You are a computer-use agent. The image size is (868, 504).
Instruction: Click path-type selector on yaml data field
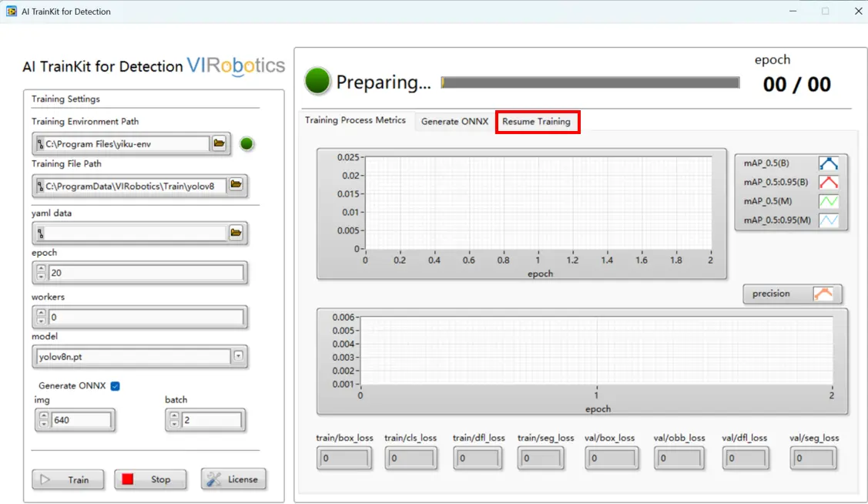pos(40,233)
